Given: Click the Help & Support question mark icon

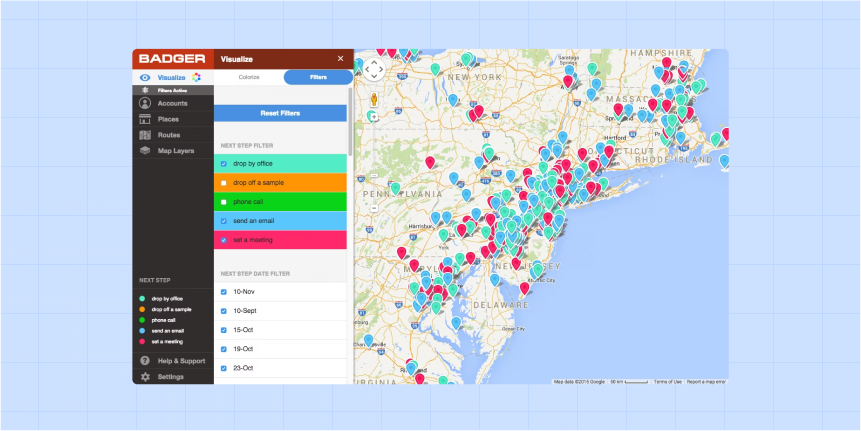Looking at the screenshot, I should [145, 361].
